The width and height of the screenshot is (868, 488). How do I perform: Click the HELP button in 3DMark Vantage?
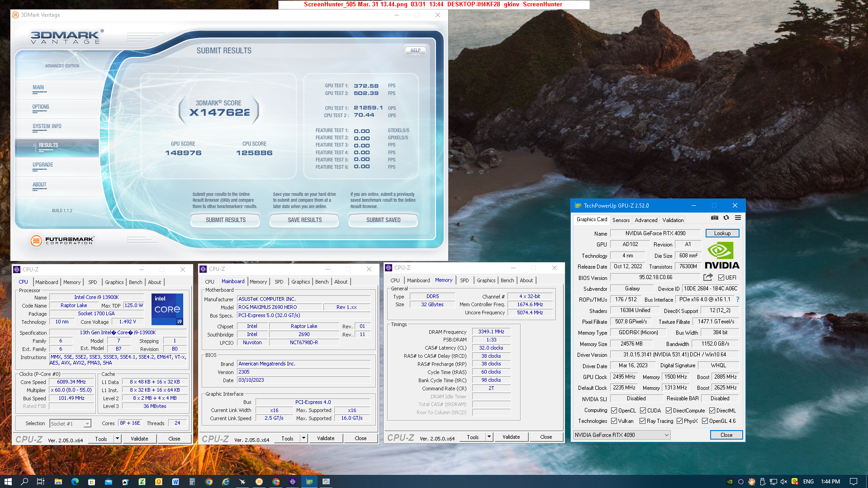415,51
